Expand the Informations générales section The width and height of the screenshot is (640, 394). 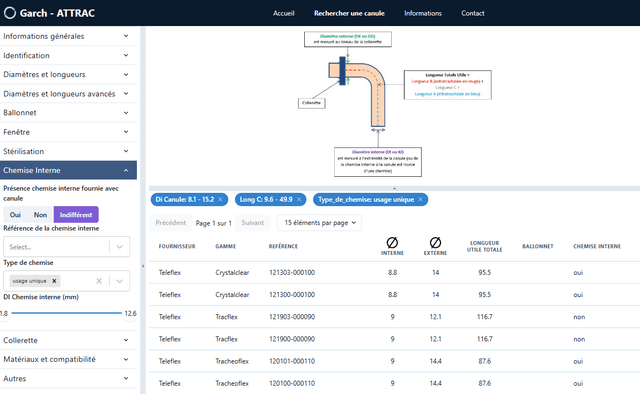tap(68, 36)
